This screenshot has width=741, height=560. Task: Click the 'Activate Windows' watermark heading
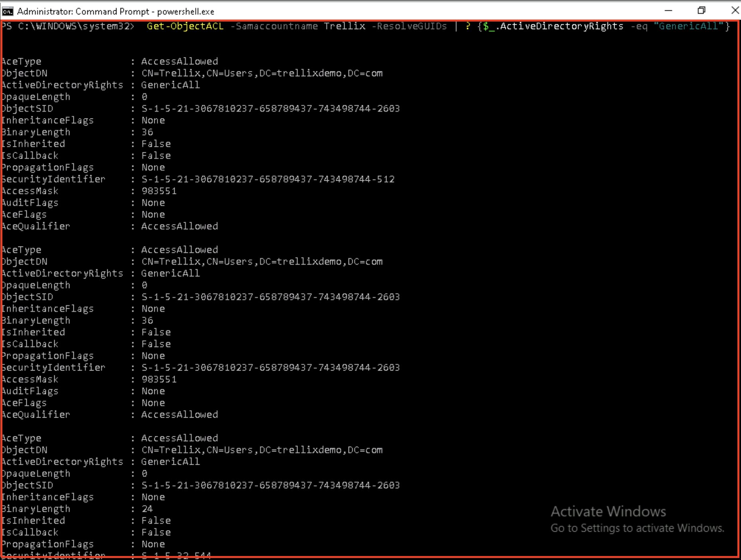608,511
